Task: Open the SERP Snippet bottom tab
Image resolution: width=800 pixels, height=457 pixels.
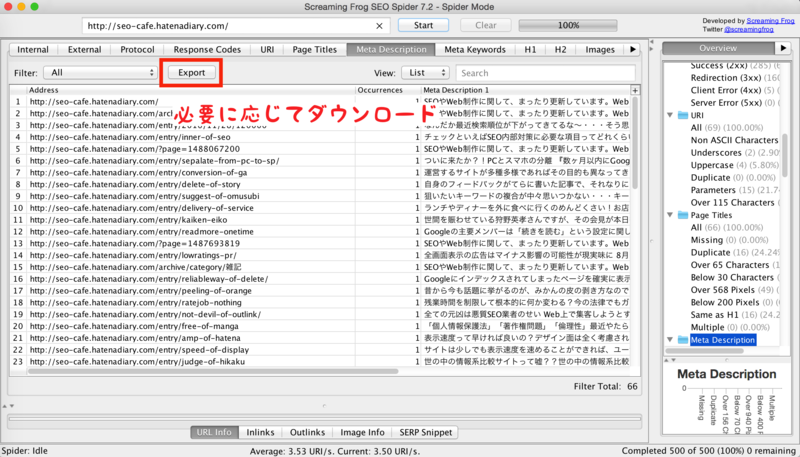Action: point(426,432)
